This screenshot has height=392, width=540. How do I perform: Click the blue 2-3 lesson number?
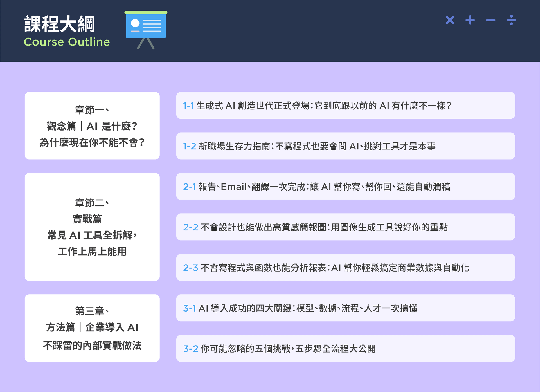tap(190, 268)
